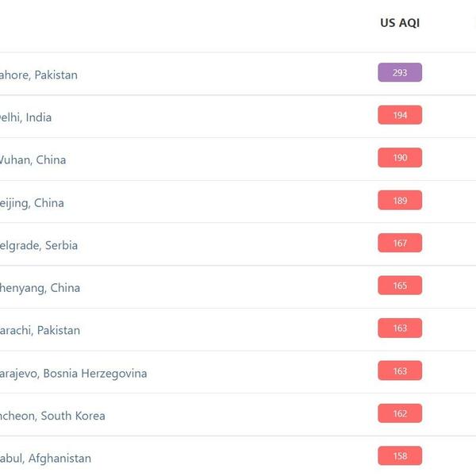The width and height of the screenshot is (476, 476).
Task: View the Shenyang, China city link
Action: tap(40, 288)
